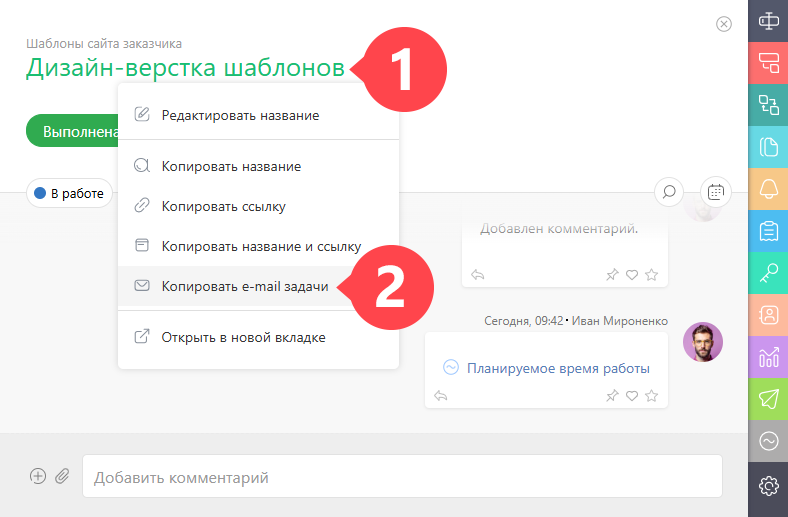Like the 'Планируемое время работы' message
The width and height of the screenshot is (788, 517).
pyautogui.click(x=632, y=396)
